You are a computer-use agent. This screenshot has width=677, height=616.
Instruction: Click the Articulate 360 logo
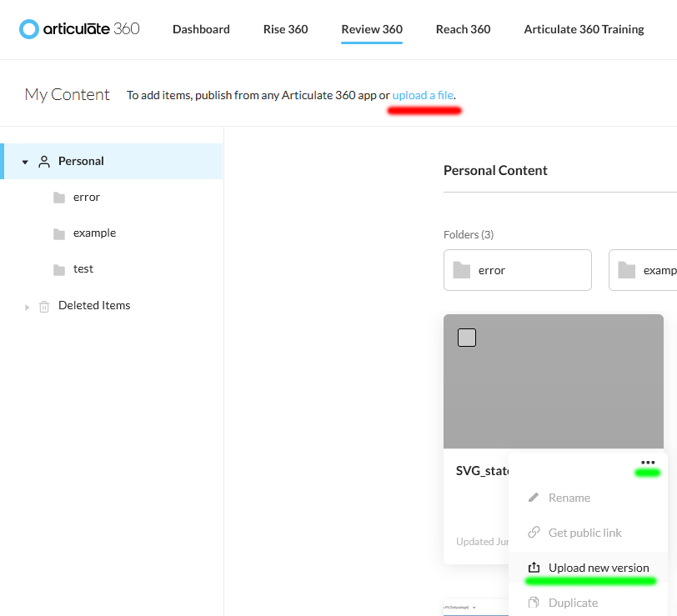[x=79, y=29]
